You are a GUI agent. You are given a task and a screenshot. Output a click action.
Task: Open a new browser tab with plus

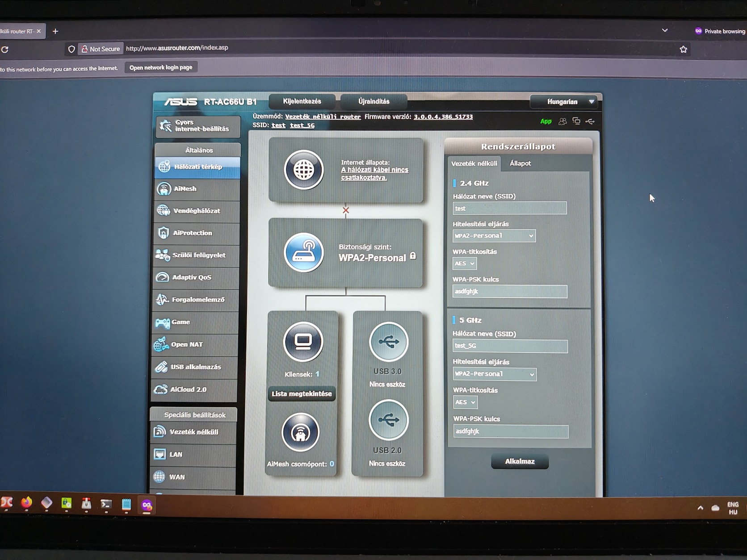[55, 31]
